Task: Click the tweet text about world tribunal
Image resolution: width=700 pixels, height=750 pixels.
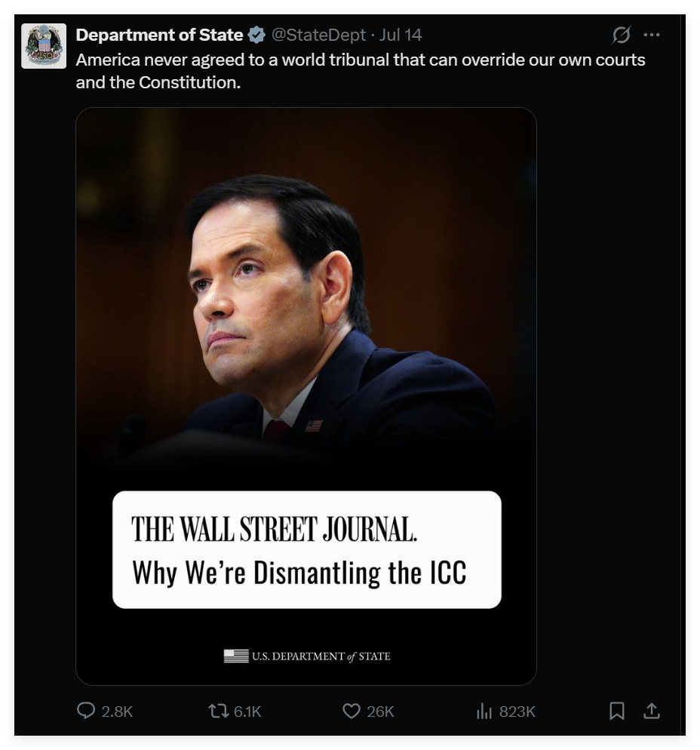Action: [x=361, y=71]
